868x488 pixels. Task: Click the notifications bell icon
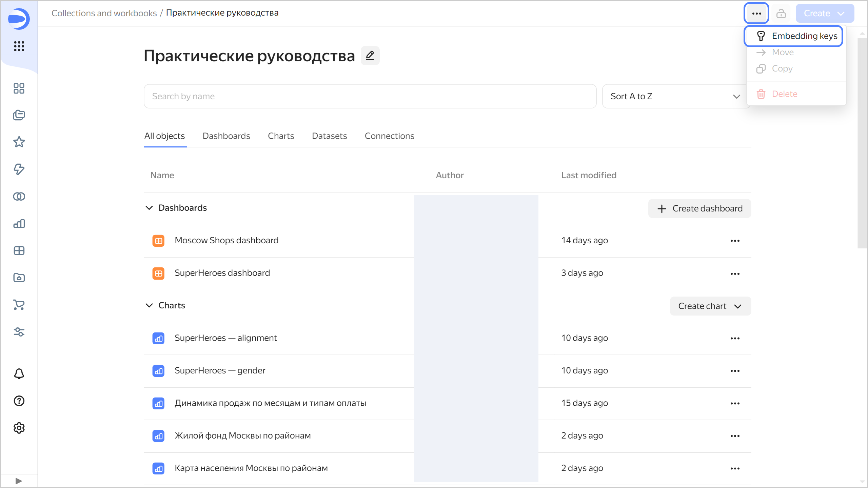[x=19, y=374]
